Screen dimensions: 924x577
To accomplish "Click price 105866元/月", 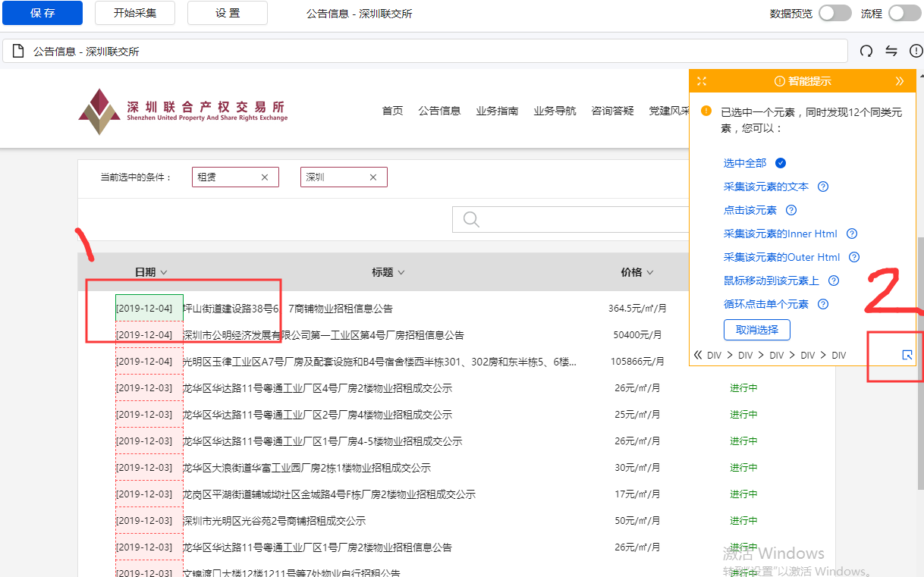I will click(637, 362).
